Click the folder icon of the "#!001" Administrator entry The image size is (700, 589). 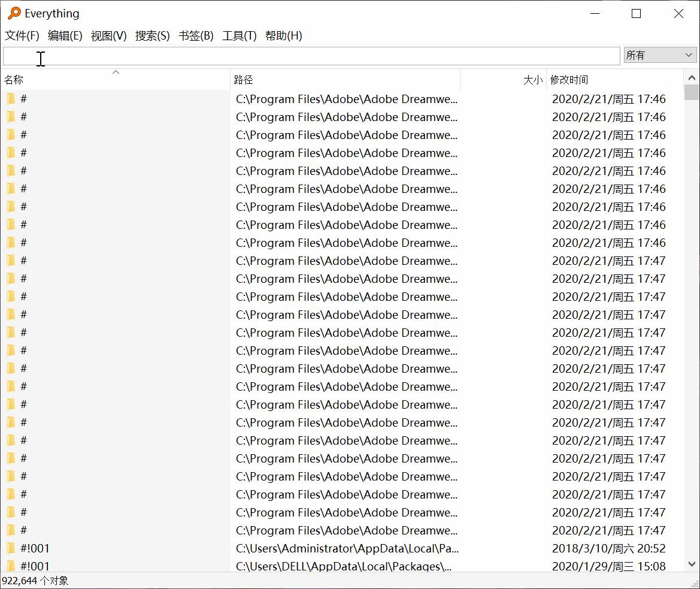tap(11, 548)
